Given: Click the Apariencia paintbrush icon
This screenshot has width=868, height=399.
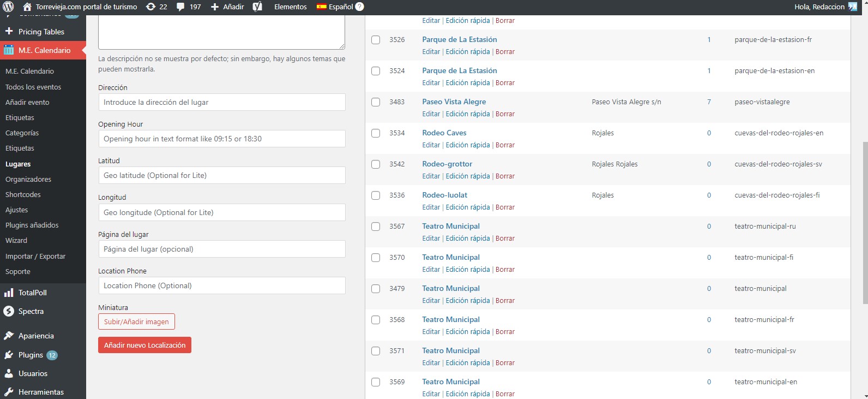Looking at the screenshot, I should pyautogui.click(x=9, y=336).
